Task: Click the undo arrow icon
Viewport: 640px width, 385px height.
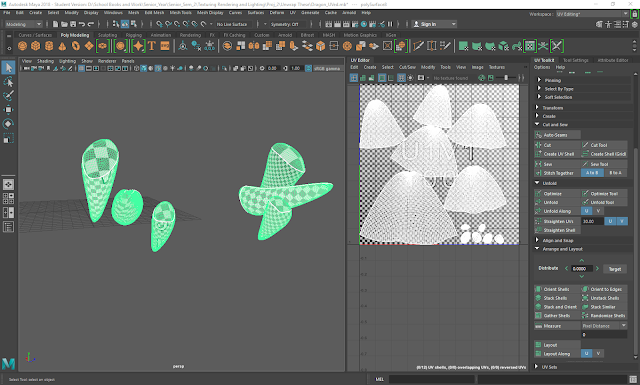Action: coord(82,24)
